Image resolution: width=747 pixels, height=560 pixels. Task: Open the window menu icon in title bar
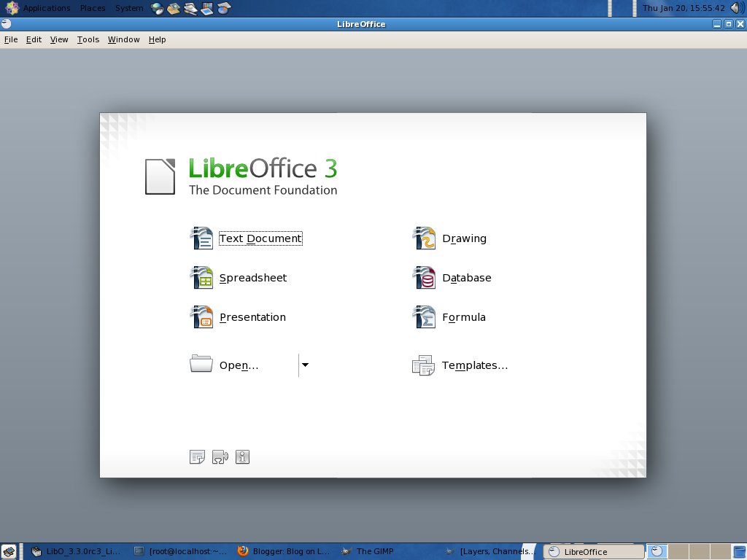click(x=6, y=24)
